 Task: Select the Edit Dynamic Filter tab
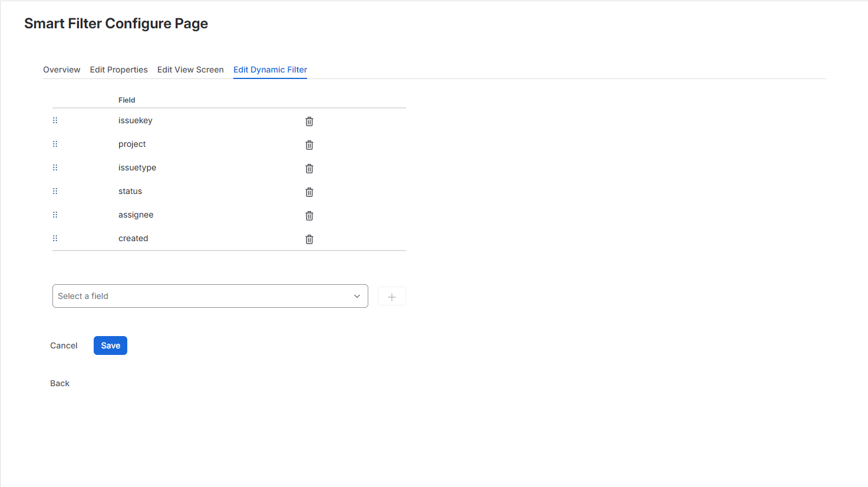point(270,70)
